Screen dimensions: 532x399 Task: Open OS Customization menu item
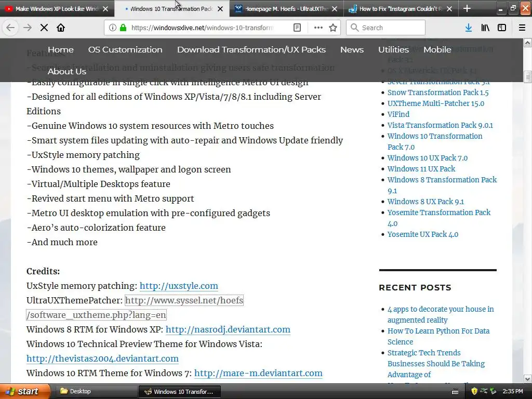pos(125,49)
